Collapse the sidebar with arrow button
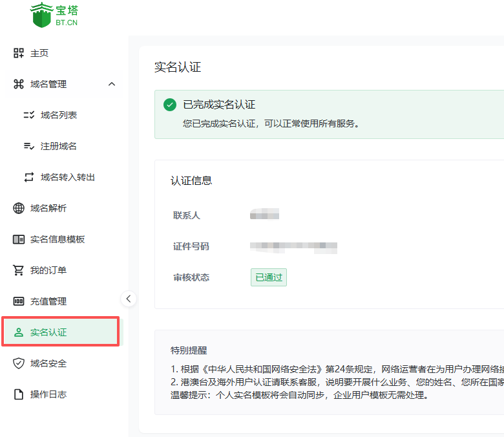Screen dimensions: 504x437 [x=129, y=299]
